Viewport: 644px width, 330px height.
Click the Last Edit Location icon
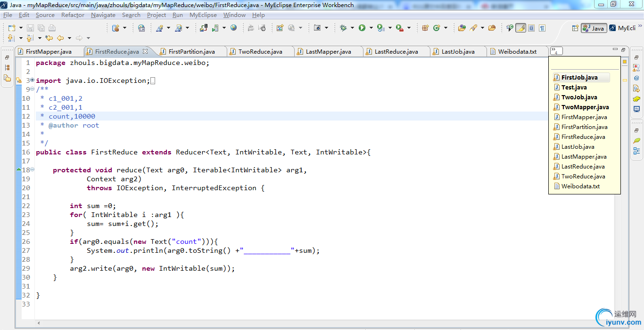pos(49,38)
